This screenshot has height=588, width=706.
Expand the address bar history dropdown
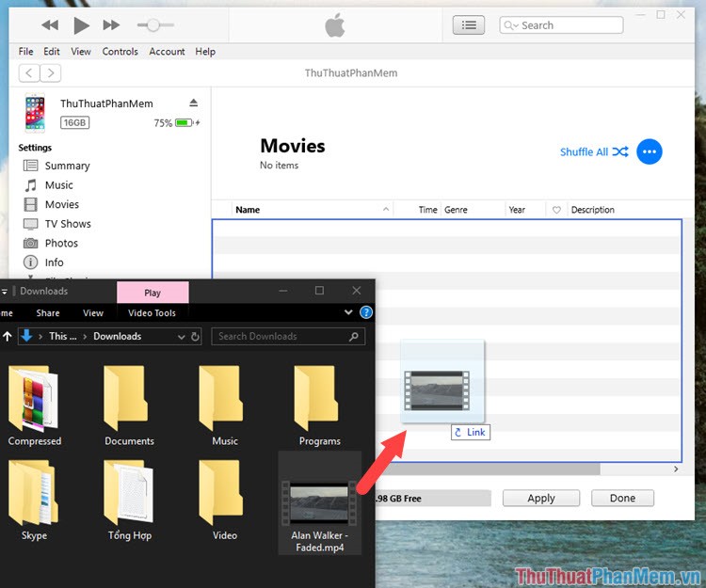[182, 337]
